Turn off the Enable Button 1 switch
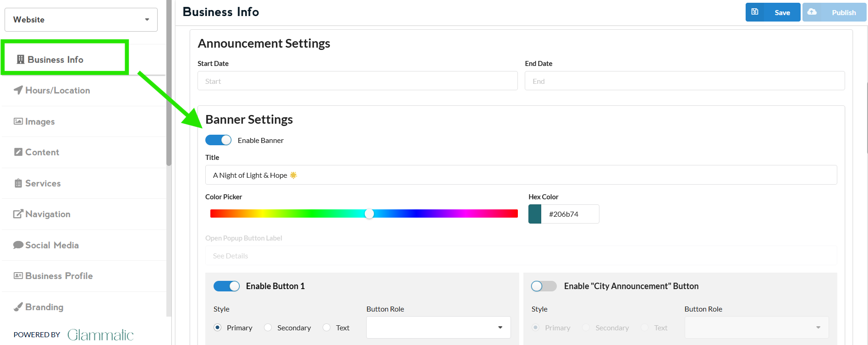 pos(226,286)
